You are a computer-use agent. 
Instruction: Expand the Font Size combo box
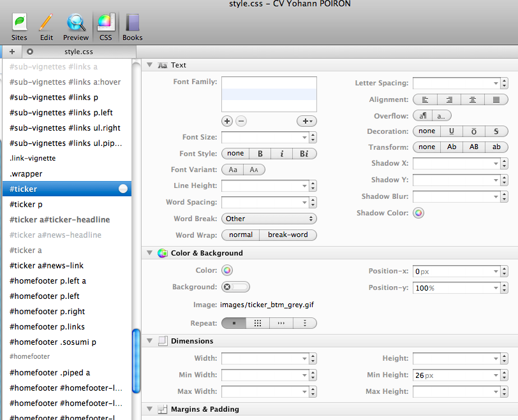(304, 137)
